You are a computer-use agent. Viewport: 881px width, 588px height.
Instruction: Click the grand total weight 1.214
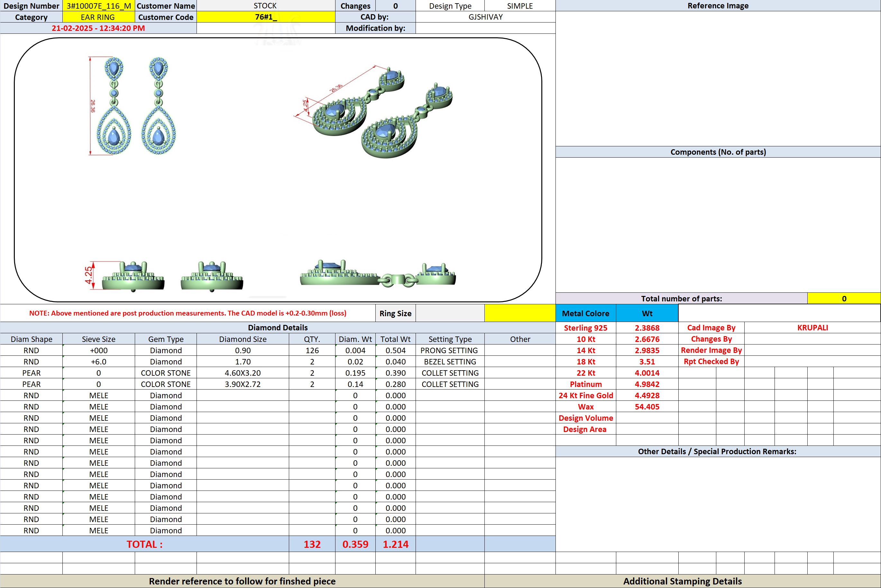(396, 544)
